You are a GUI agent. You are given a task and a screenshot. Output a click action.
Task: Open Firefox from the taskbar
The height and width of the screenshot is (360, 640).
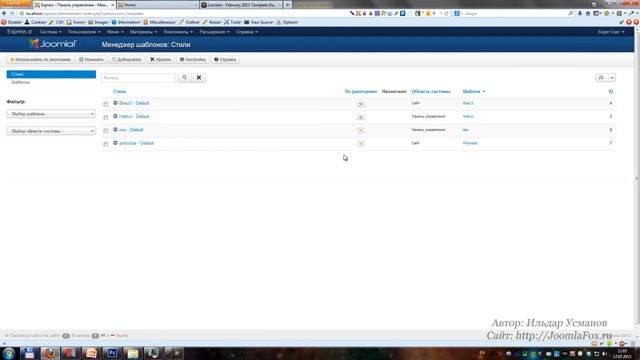coord(50,353)
